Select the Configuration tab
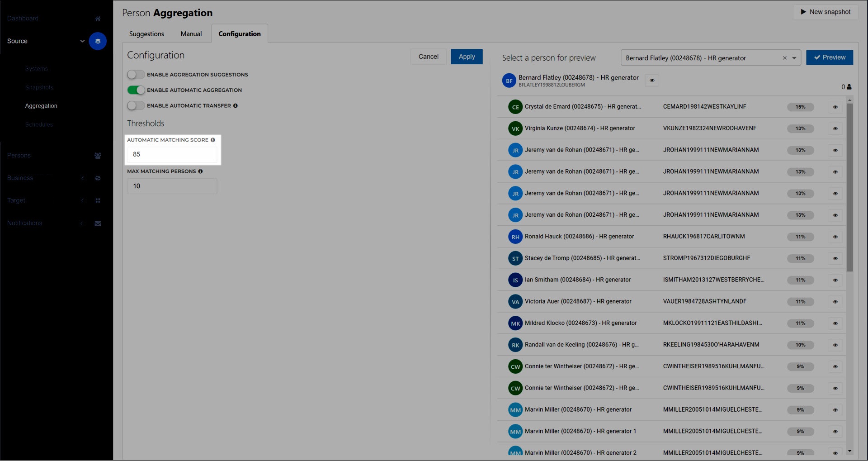The width and height of the screenshot is (868, 461). click(x=240, y=34)
